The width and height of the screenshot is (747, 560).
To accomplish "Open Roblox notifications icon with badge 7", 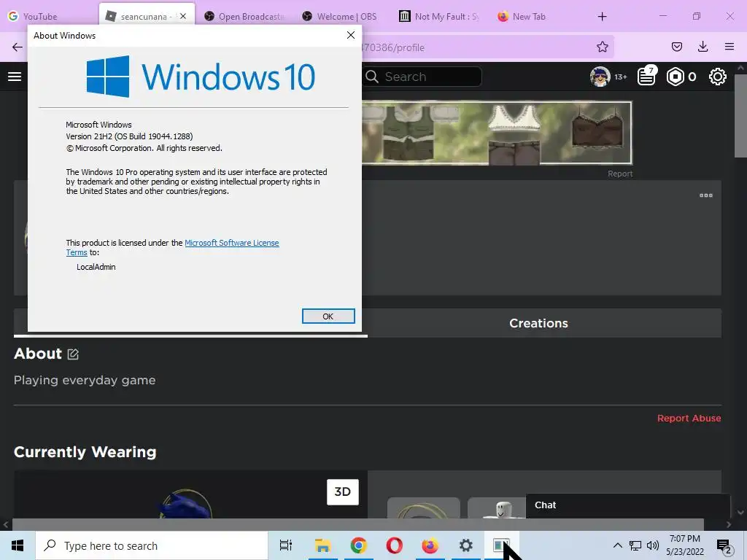I will pos(647,76).
